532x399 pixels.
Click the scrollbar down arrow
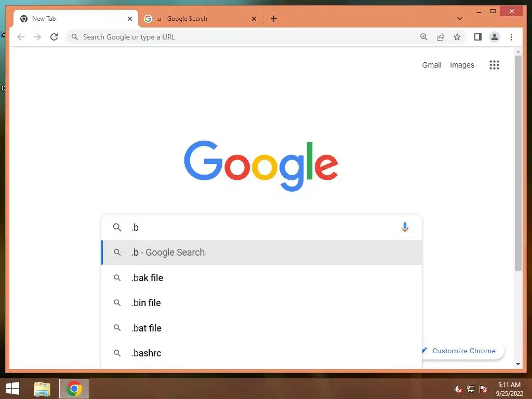click(x=518, y=364)
